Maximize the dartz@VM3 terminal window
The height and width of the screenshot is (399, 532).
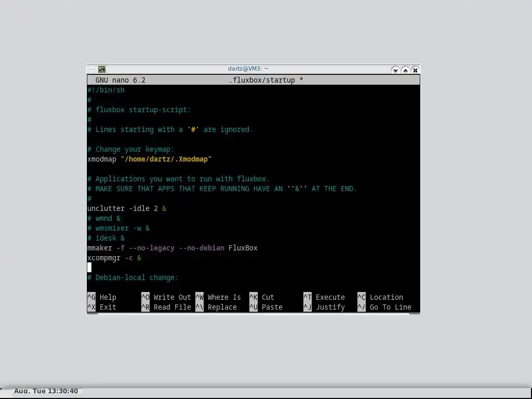click(405, 70)
